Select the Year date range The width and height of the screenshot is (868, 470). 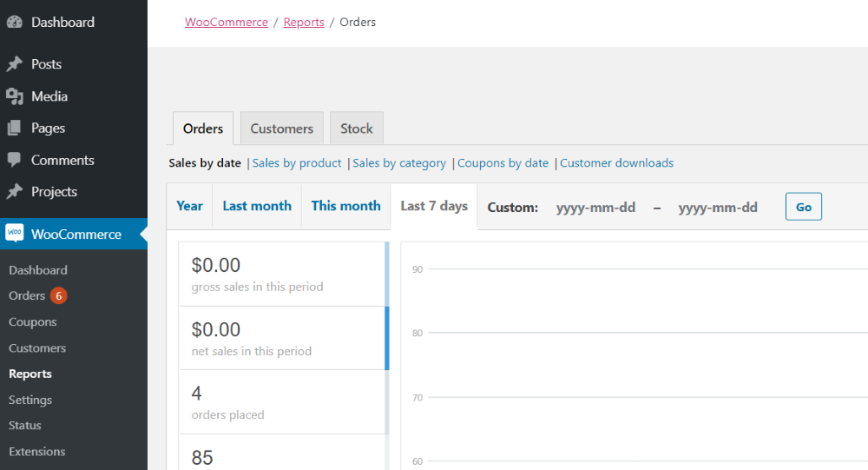click(190, 206)
